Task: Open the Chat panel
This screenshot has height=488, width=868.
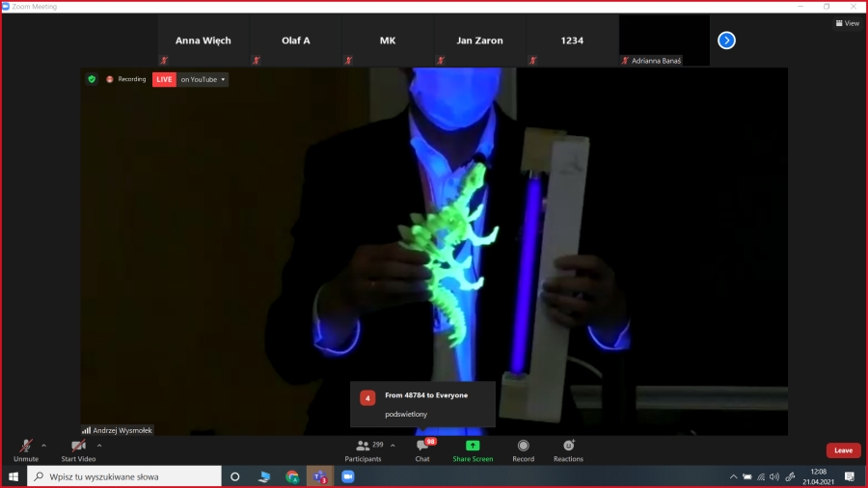Action: (x=422, y=448)
